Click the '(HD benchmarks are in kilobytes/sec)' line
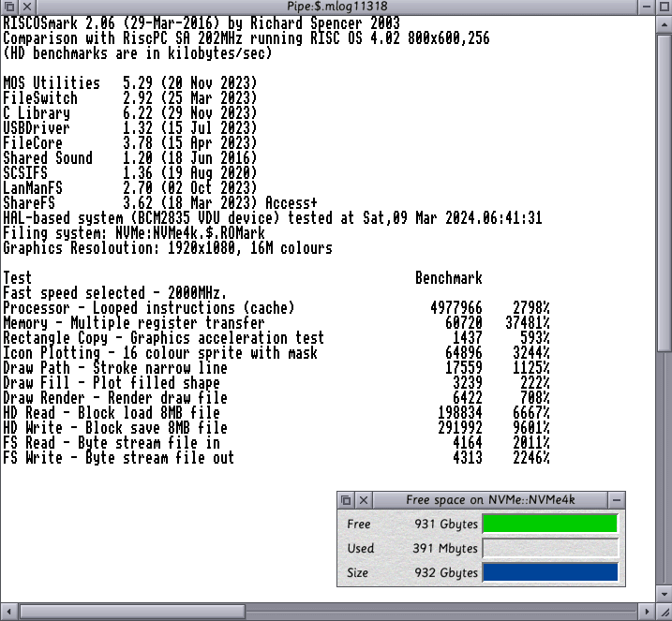672x621 pixels. tap(137, 53)
